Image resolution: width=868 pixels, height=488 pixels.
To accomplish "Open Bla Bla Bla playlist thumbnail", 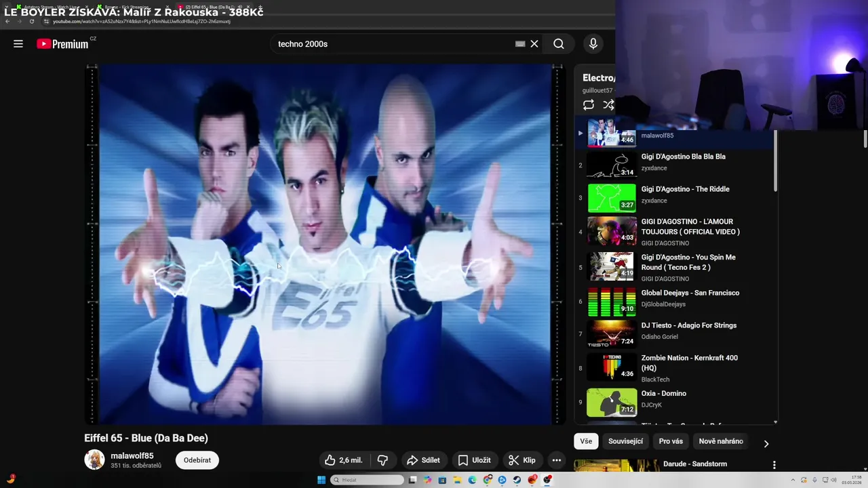I will (x=612, y=165).
